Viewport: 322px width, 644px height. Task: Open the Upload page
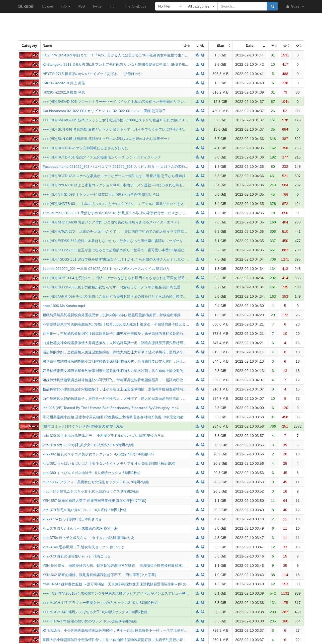point(47,6)
